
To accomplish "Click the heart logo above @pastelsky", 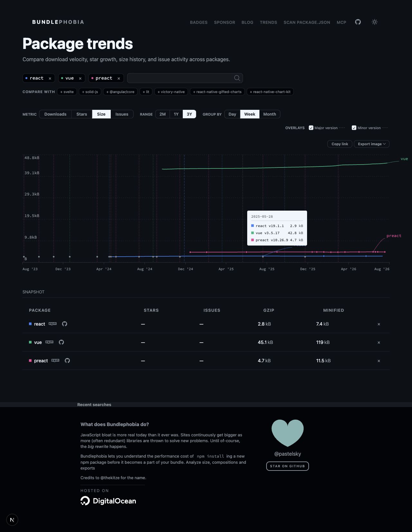I will tap(287, 433).
